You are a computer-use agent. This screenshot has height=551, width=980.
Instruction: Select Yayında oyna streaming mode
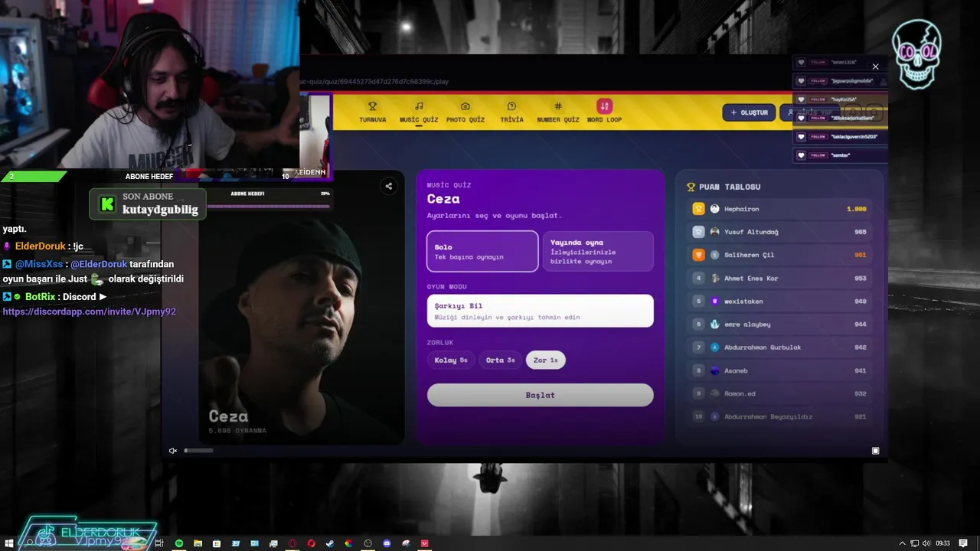[x=598, y=251]
